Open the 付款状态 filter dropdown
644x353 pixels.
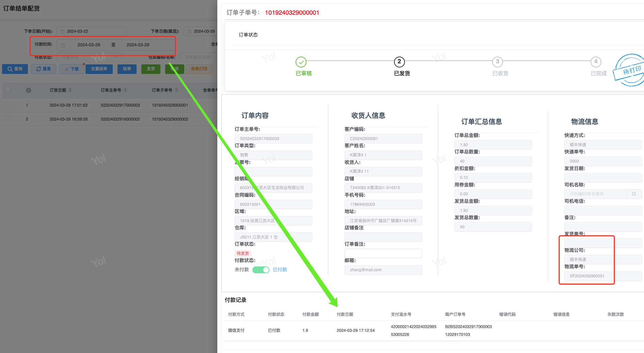(x=89, y=57)
